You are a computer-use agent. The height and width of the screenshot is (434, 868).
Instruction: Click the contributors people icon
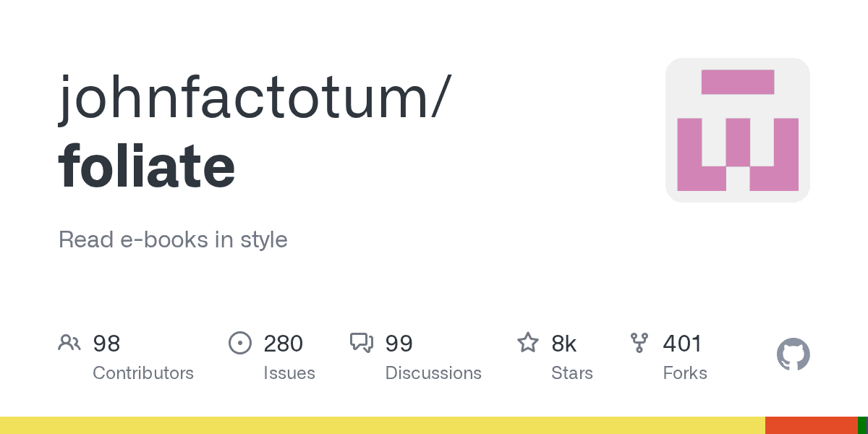click(69, 343)
